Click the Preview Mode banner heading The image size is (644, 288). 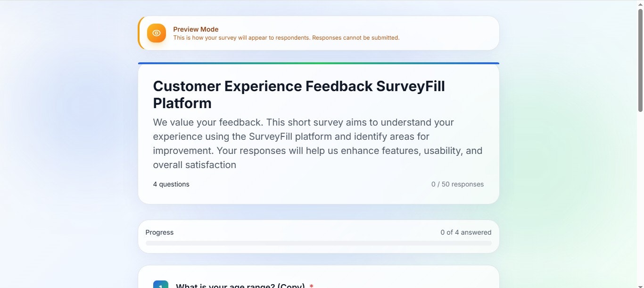pyautogui.click(x=195, y=29)
